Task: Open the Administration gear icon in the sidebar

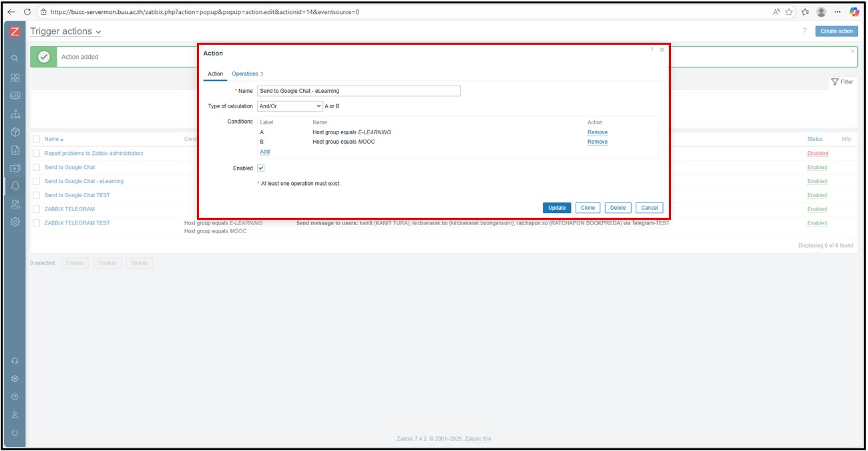Action: click(x=15, y=221)
